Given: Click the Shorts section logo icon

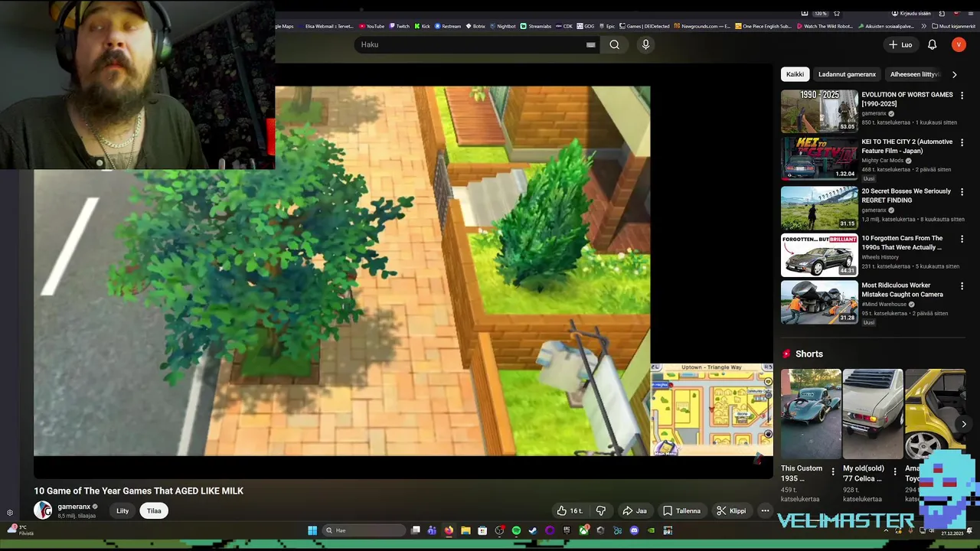Looking at the screenshot, I should point(786,354).
